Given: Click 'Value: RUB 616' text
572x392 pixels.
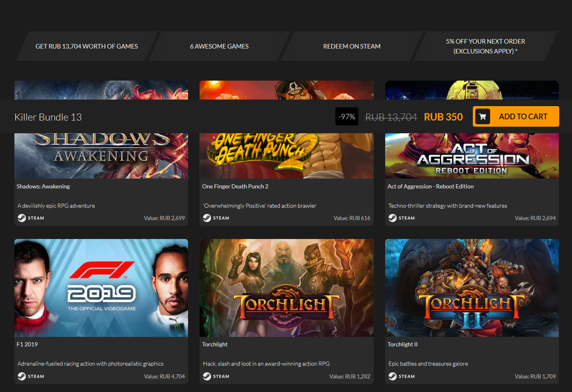Looking at the screenshot, I should coord(352,218).
